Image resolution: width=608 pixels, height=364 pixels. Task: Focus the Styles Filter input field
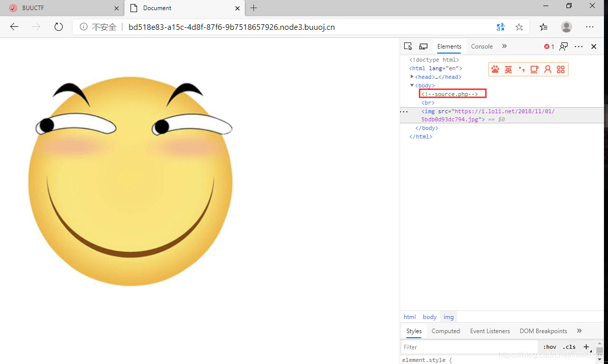pos(470,347)
